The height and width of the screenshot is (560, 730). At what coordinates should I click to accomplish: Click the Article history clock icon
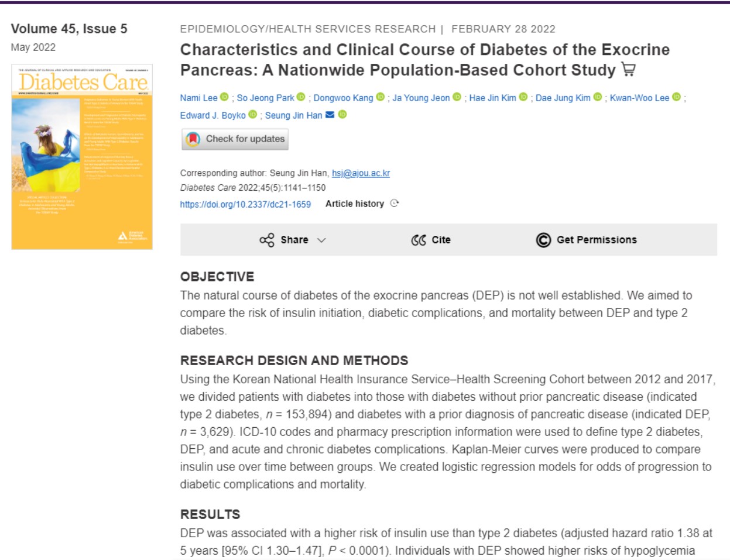point(395,204)
